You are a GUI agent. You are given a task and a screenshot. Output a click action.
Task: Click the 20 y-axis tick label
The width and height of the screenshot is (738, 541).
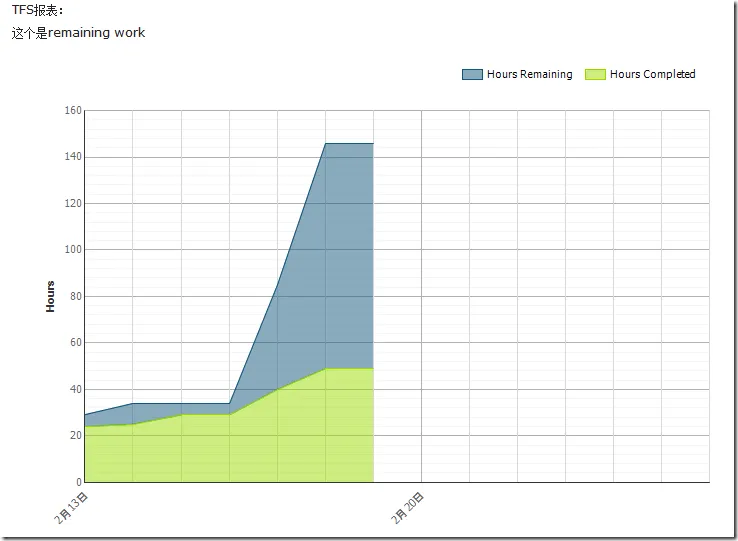click(76, 436)
